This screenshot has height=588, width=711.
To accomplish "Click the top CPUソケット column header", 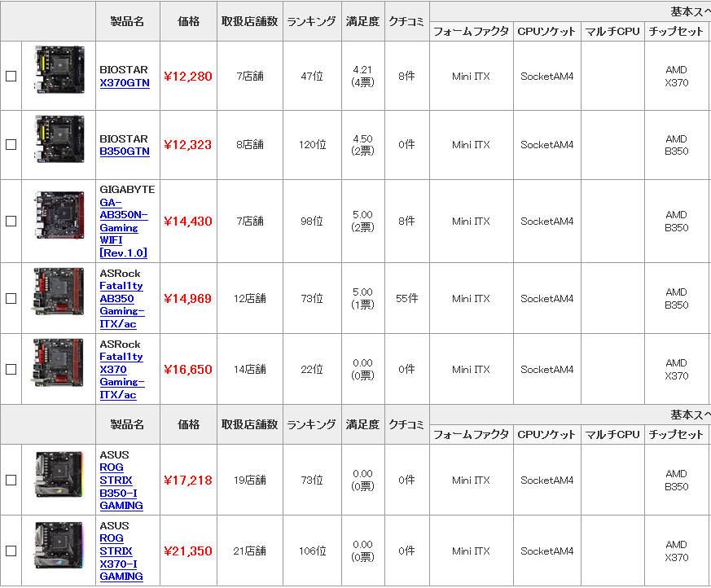I will point(546,31).
